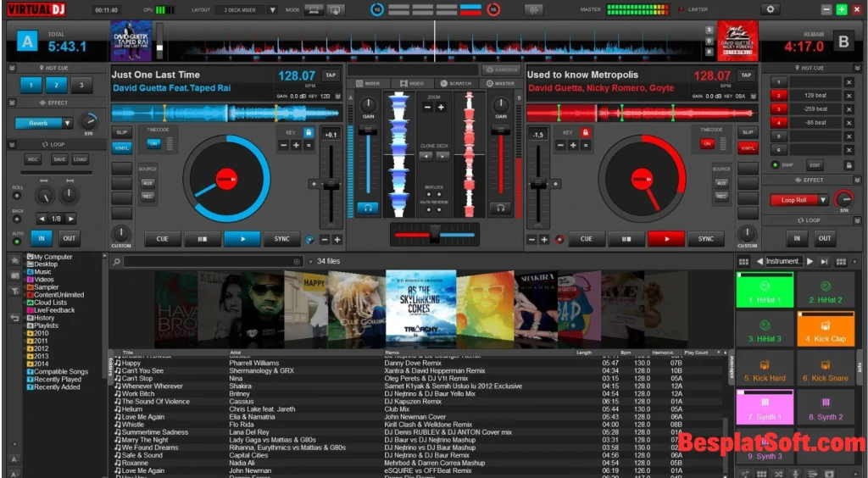The height and width of the screenshot is (478, 868).
Task: Switch to the VIDEO tab
Action: click(x=411, y=84)
